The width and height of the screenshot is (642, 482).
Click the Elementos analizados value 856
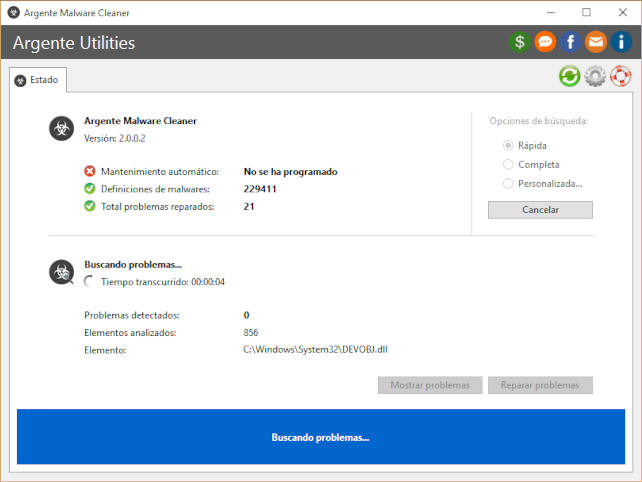coord(251,333)
